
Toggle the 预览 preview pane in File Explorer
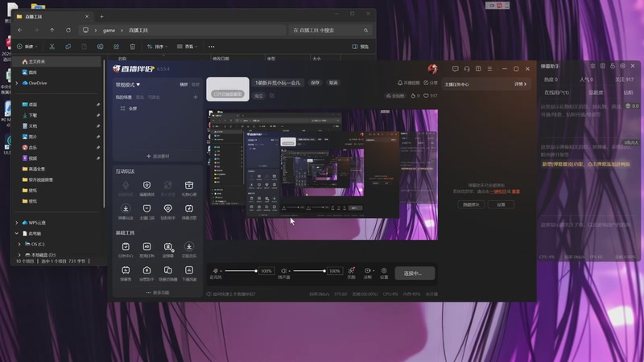pos(361,47)
